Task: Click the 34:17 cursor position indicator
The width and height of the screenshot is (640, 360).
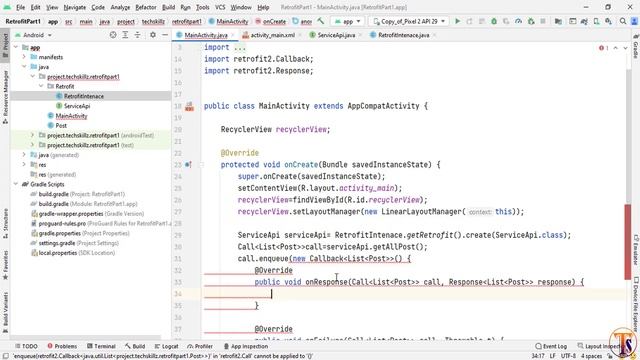Action: [x=538, y=356]
